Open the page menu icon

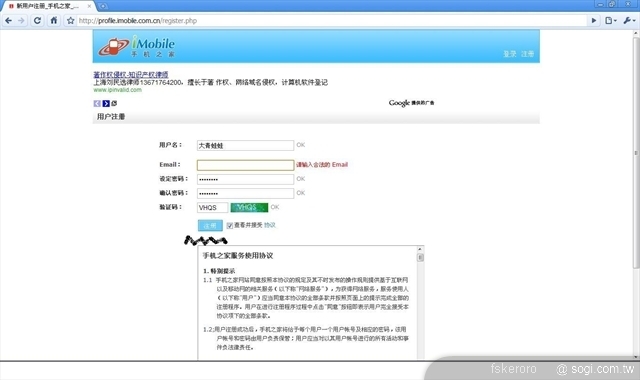(x=611, y=20)
